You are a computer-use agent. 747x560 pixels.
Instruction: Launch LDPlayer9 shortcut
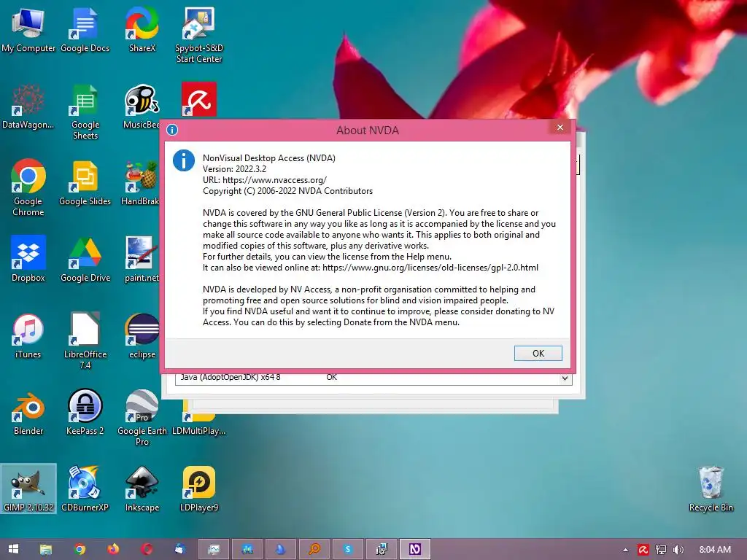pyautogui.click(x=199, y=489)
